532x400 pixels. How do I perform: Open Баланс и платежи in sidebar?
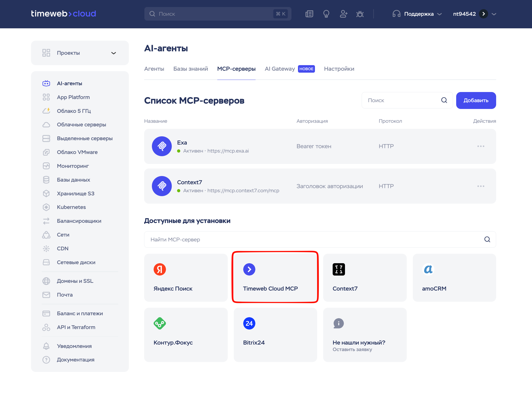pyautogui.click(x=80, y=313)
